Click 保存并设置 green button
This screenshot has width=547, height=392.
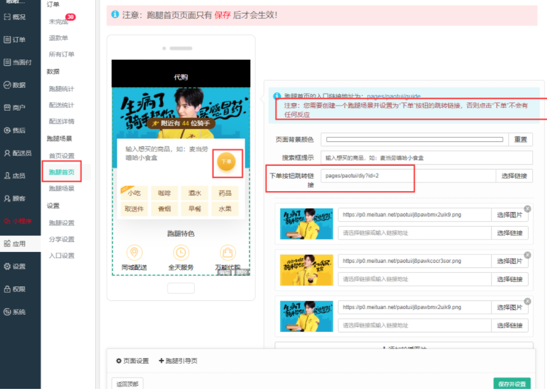[512, 383]
